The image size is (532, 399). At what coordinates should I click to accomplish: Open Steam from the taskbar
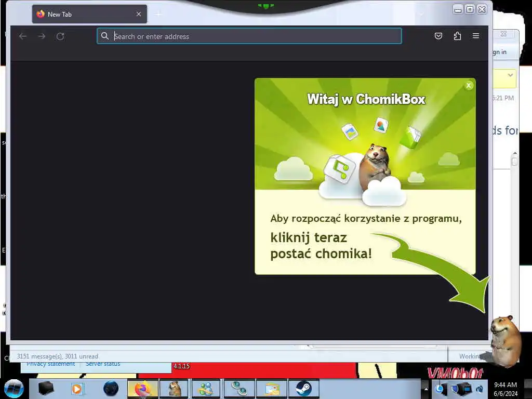pos(303,389)
